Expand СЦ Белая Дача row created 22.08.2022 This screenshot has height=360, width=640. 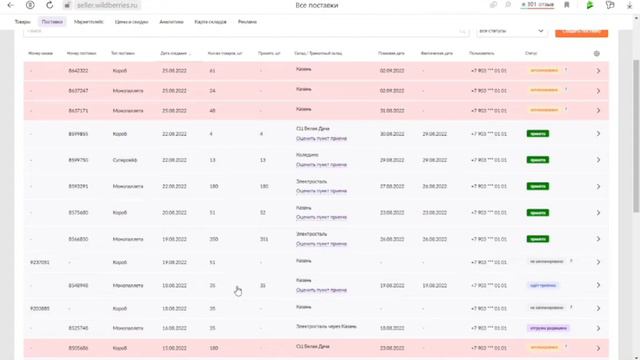(598, 134)
